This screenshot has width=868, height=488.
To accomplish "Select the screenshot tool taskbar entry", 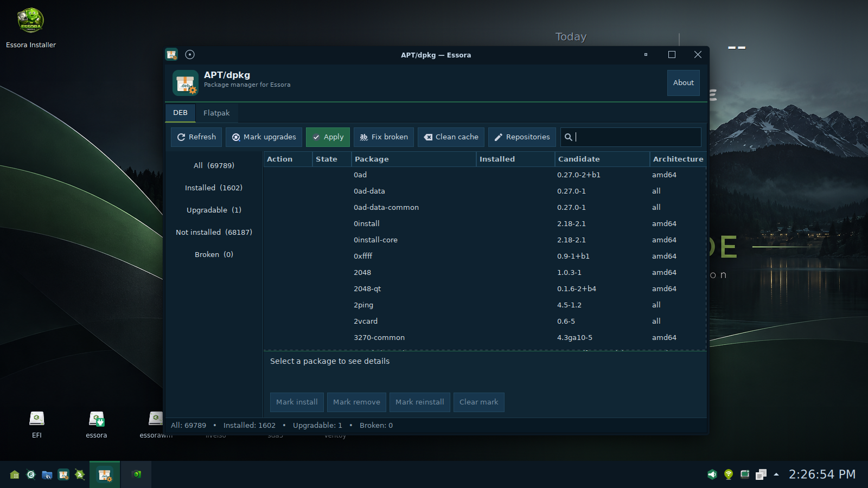I will 136,474.
